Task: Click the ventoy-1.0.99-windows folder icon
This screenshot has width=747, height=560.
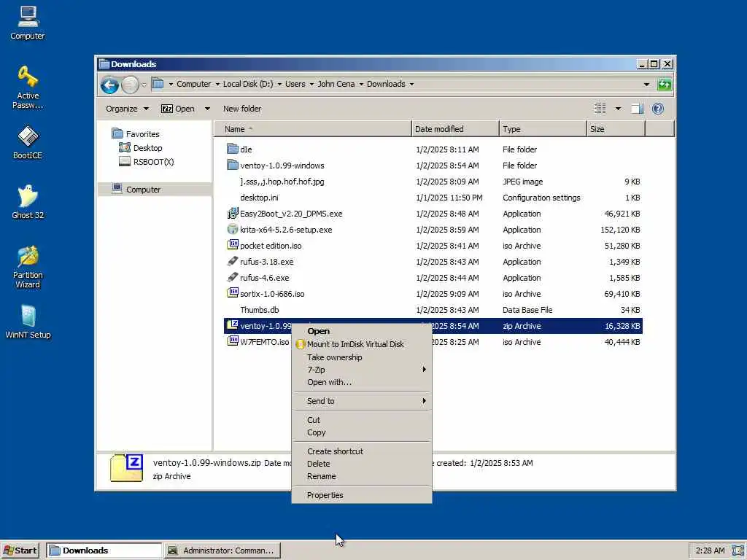Action: tap(233, 166)
